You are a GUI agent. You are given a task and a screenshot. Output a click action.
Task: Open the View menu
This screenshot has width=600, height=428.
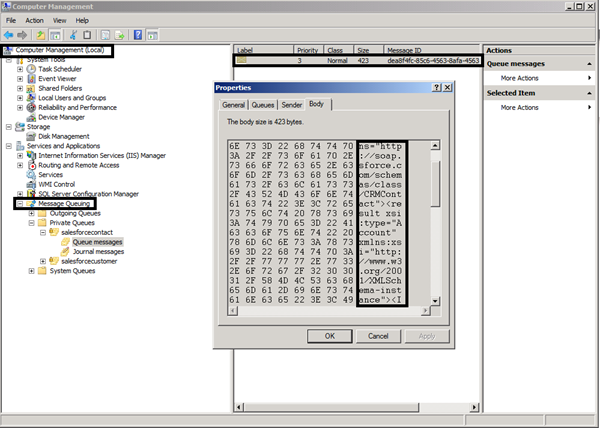pos(59,21)
